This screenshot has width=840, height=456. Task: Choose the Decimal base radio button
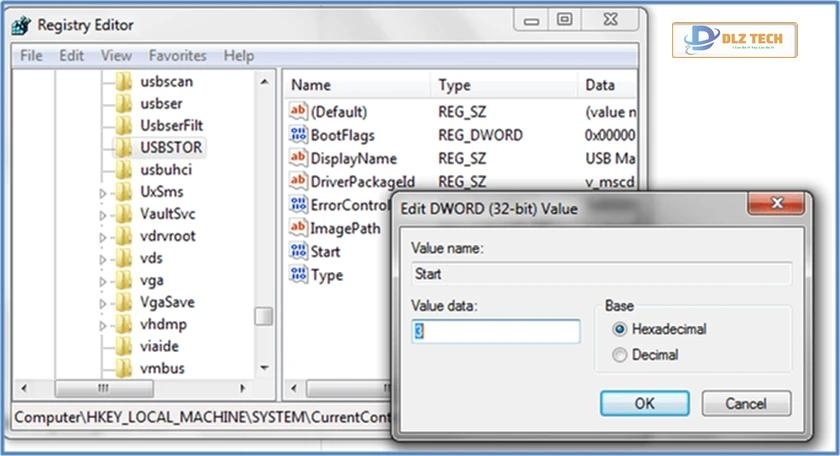[x=620, y=354]
